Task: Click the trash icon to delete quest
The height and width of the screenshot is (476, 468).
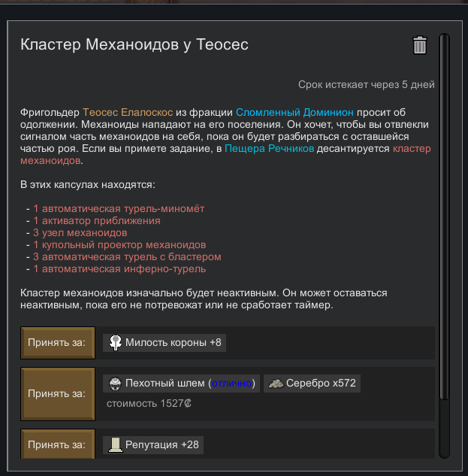Action: [x=420, y=45]
